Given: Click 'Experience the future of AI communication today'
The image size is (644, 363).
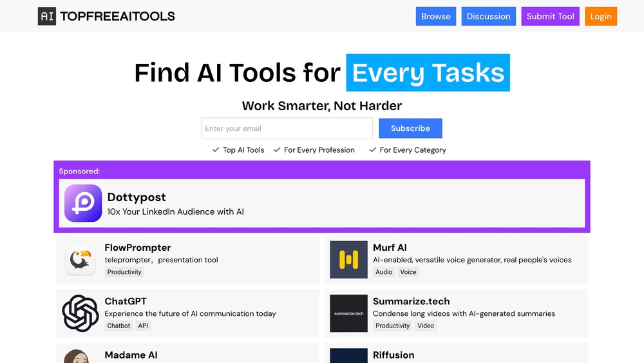Looking at the screenshot, I should [x=190, y=313].
